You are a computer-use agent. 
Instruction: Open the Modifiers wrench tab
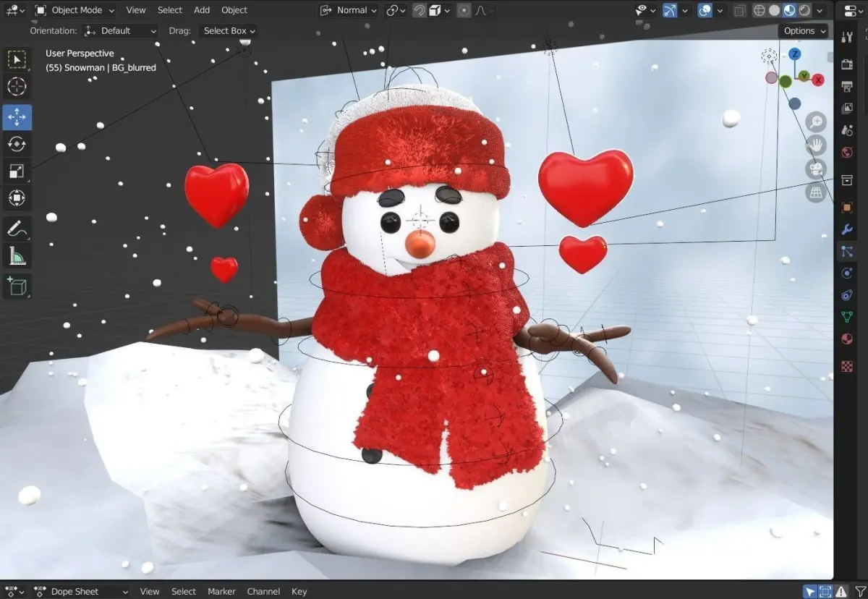pos(847,230)
